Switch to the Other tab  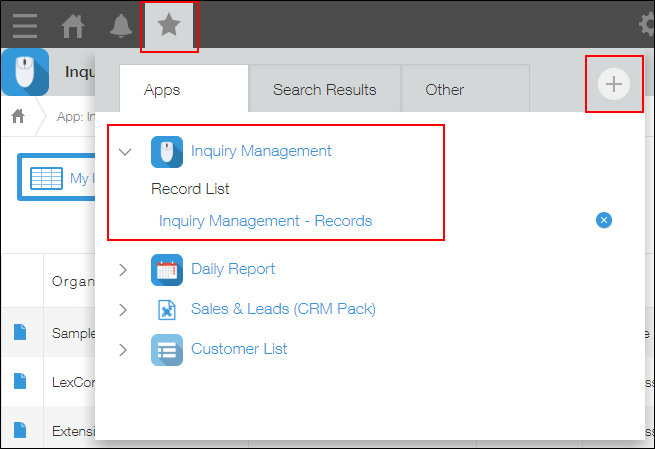[x=444, y=89]
